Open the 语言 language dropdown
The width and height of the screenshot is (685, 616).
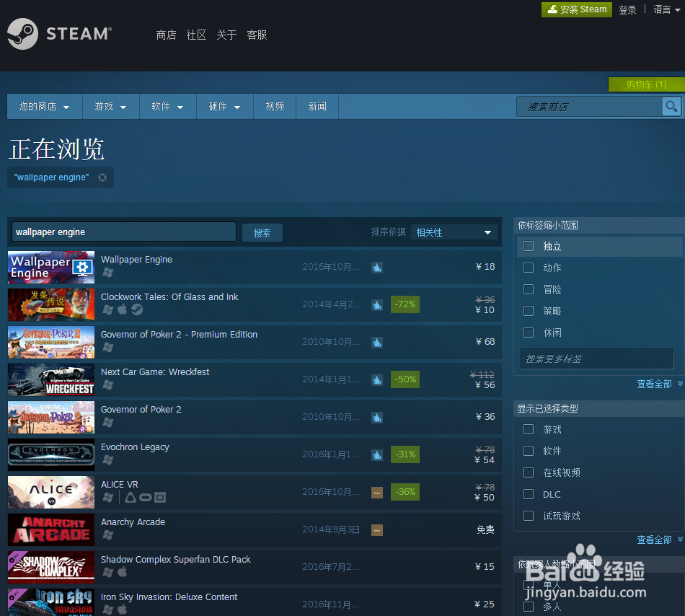pos(667,9)
